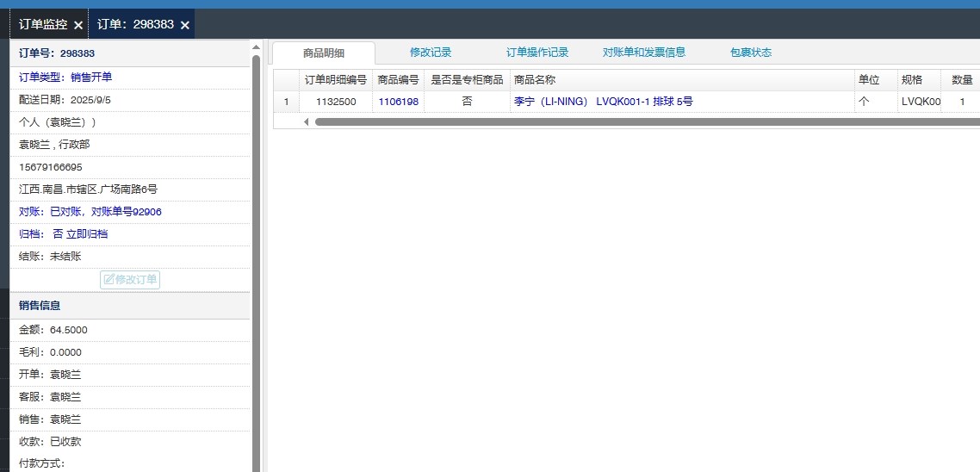Show the 对账单和发票信息 tab
The image size is (980, 472).
pos(644,53)
